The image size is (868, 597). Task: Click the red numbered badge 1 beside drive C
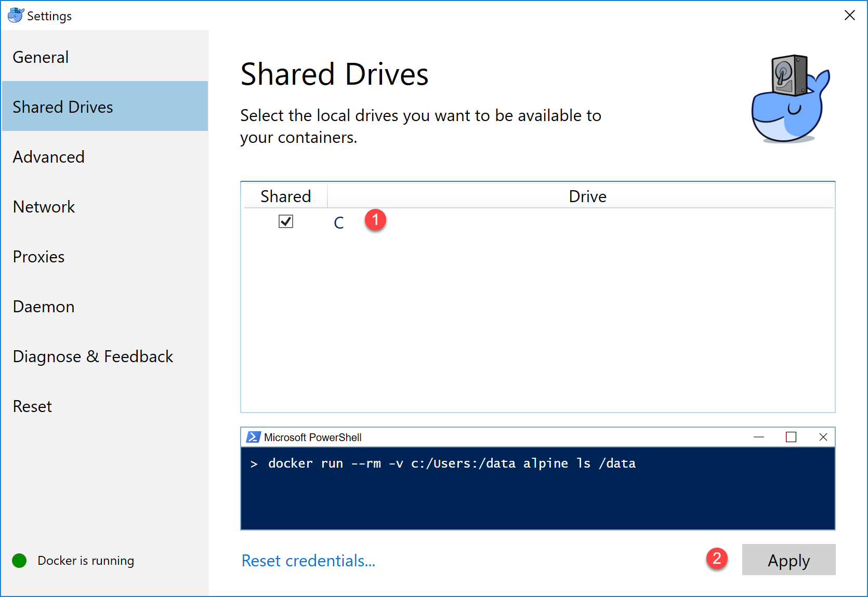point(375,220)
